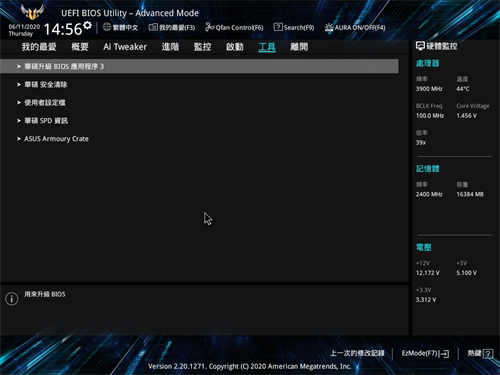The height and width of the screenshot is (375, 500).
Task: Click the 12.172 V reading
Action: click(428, 273)
